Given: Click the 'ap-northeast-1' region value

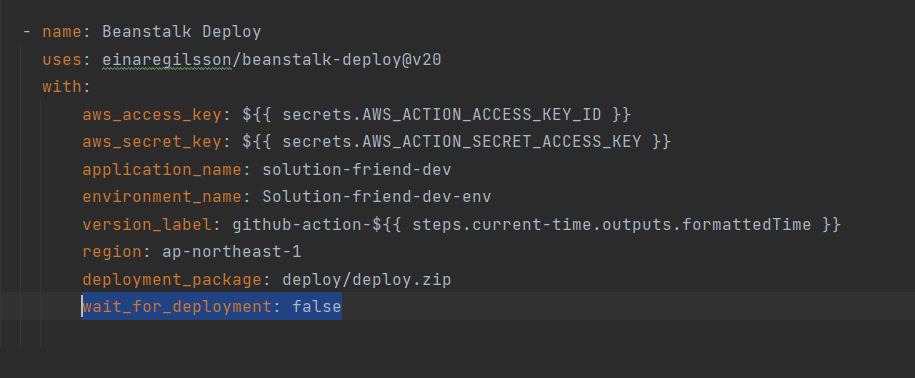Looking at the screenshot, I should [232, 252].
